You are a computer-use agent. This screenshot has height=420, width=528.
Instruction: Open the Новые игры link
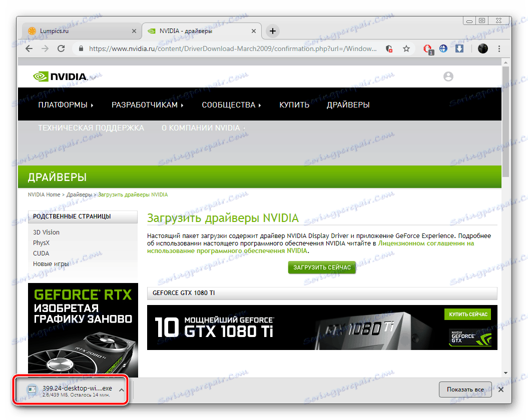51,264
